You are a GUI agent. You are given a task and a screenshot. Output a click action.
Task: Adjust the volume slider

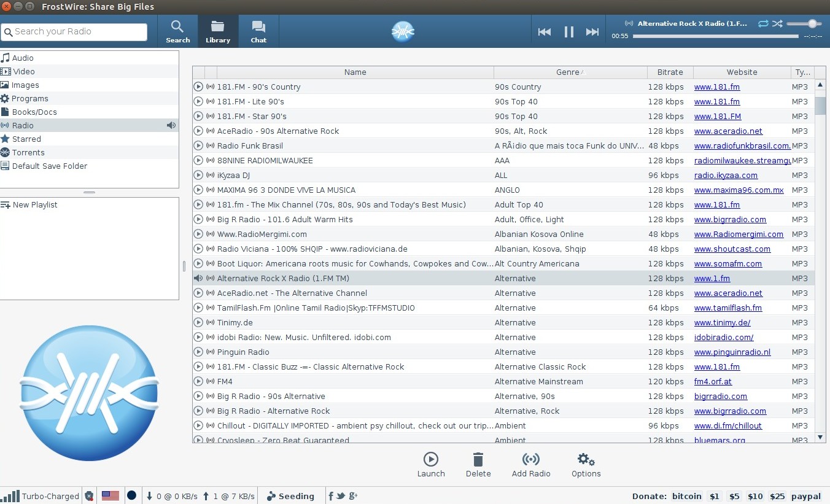(x=805, y=23)
